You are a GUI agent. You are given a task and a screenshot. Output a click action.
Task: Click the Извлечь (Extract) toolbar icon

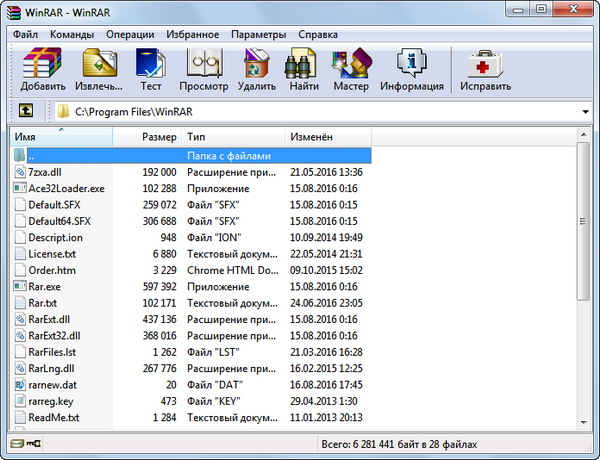click(x=99, y=68)
